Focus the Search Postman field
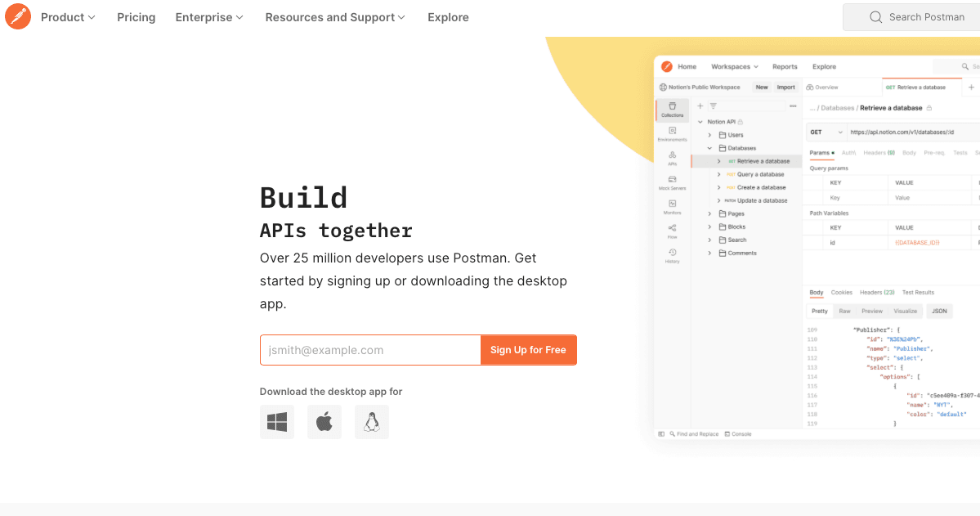The height and width of the screenshot is (516, 980). point(911,17)
